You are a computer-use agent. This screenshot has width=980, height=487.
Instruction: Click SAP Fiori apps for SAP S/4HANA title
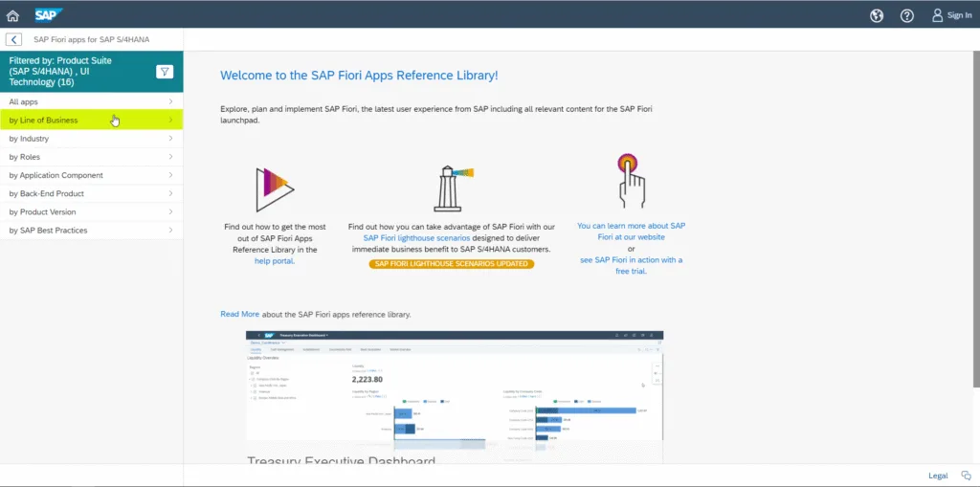pyautogui.click(x=91, y=39)
